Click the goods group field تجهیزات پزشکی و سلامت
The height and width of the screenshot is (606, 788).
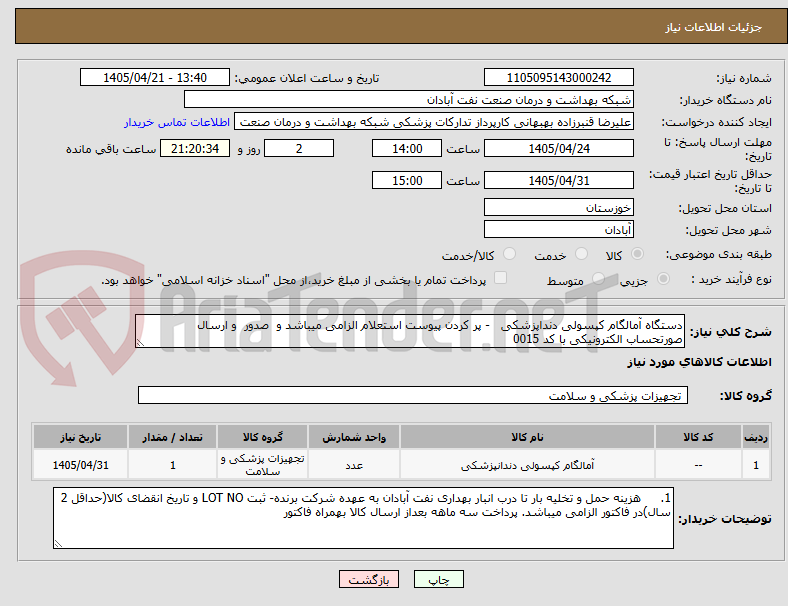coord(413,395)
